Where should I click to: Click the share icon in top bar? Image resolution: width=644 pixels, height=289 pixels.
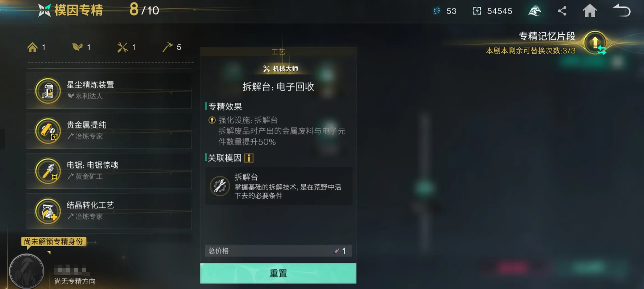pos(562,11)
